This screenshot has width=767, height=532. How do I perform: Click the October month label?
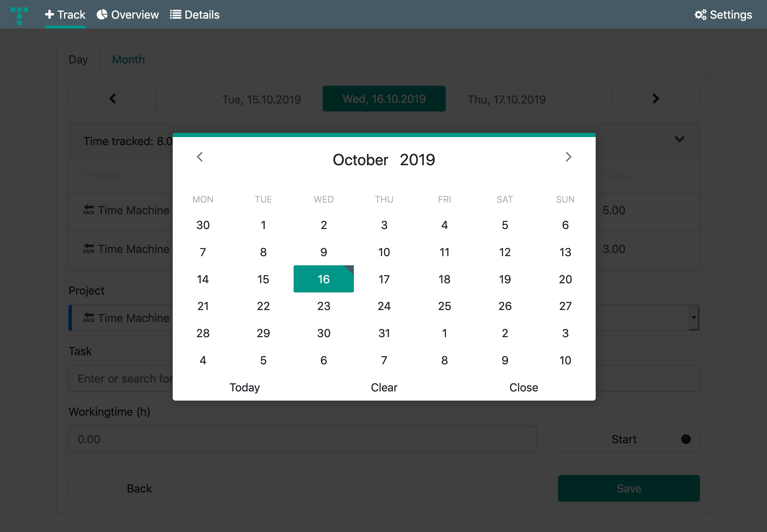click(x=360, y=160)
